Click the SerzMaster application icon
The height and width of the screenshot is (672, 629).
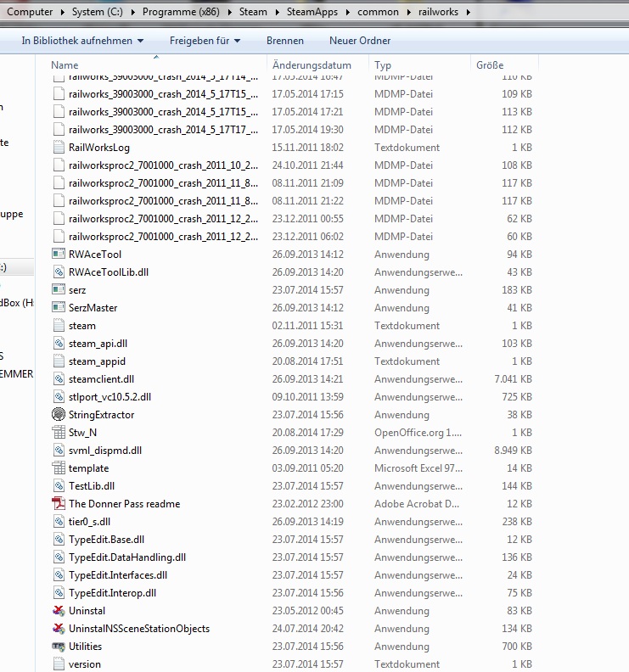[59, 308]
